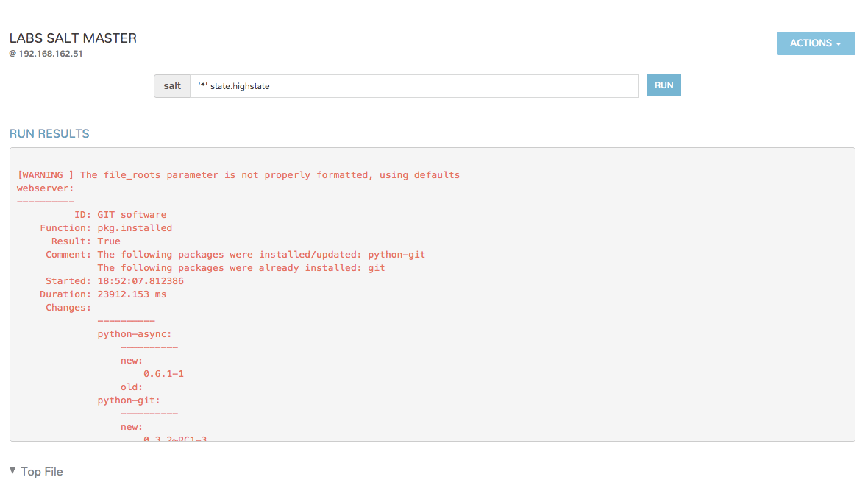Click the 'already installed: git' comment line

point(241,268)
